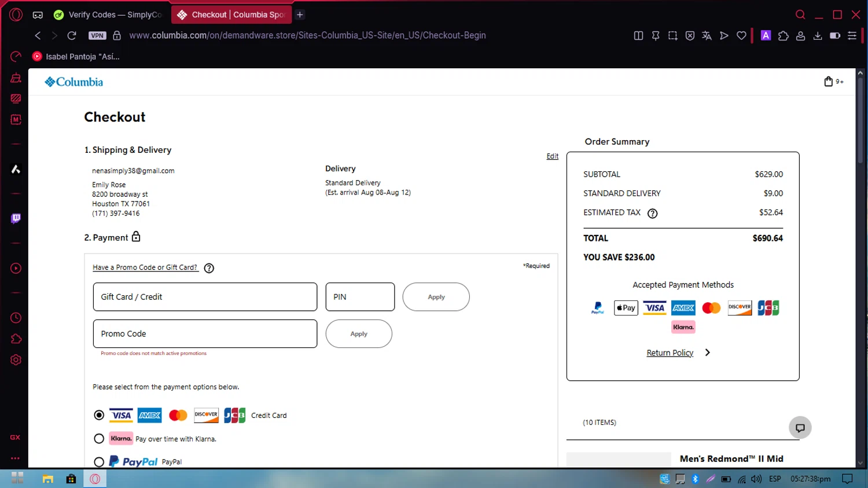Show promo code help tooltip

209,268
